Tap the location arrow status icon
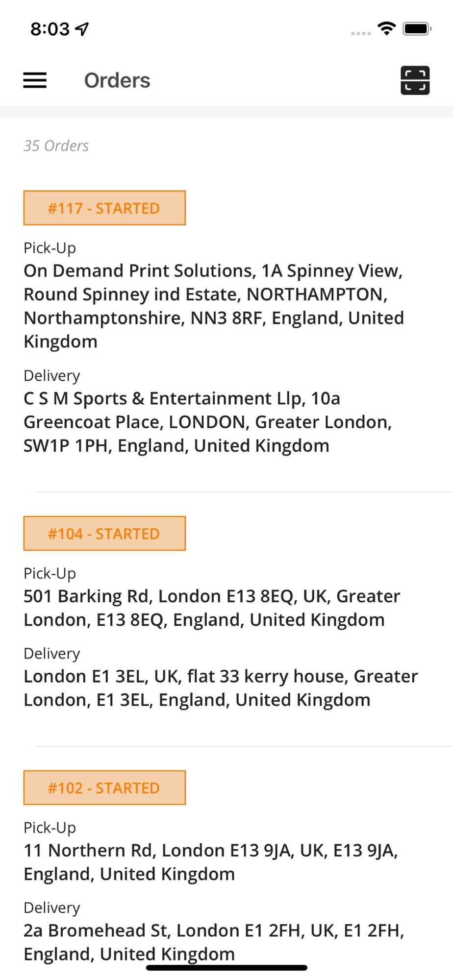Screen dimensions: 453x980 point(82,29)
